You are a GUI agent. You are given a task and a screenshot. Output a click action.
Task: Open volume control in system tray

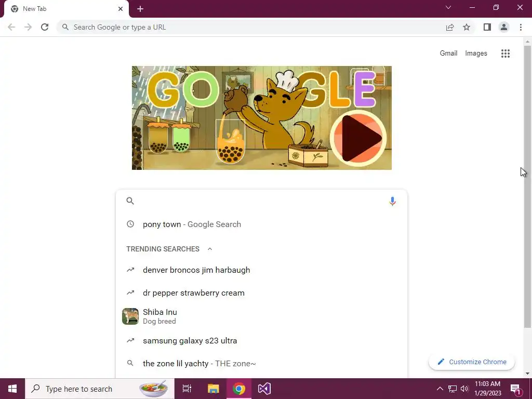click(464, 389)
